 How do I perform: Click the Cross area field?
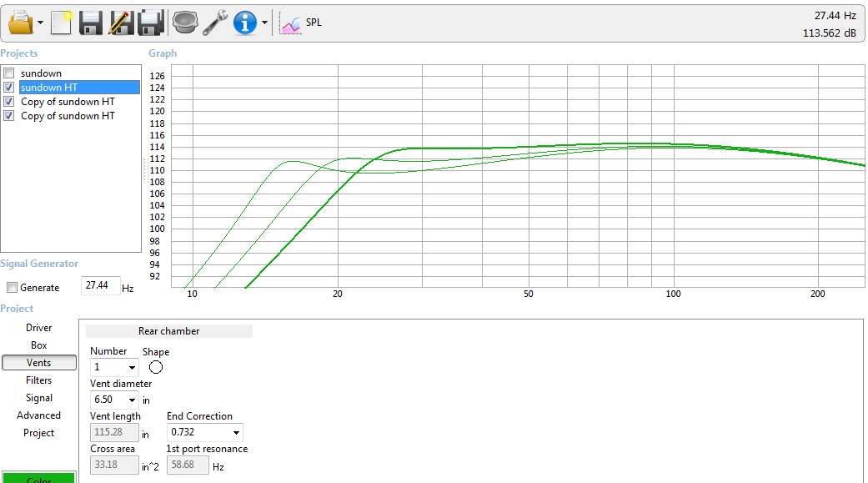pyautogui.click(x=114, y=465)
